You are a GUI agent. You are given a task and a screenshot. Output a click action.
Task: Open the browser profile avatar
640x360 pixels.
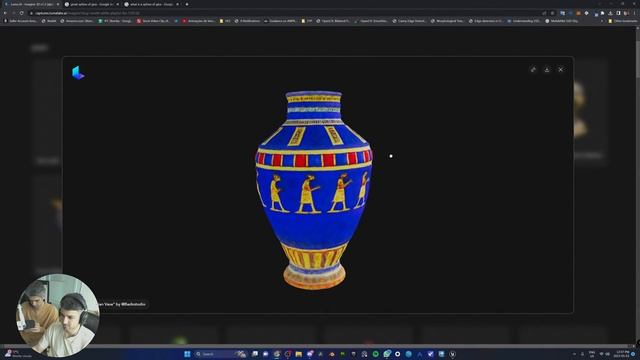pyautogui.click(x=626, y=13)
